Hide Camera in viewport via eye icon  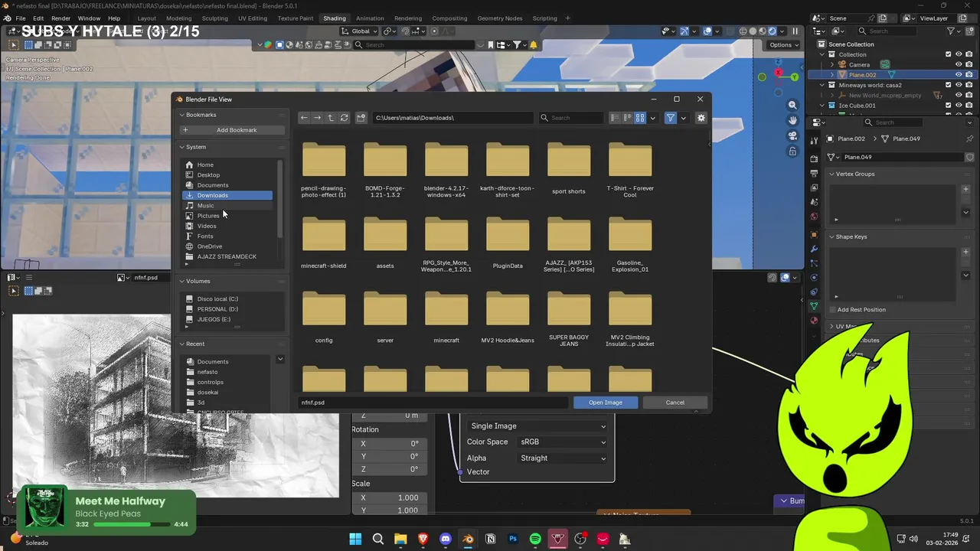[x=959, y=65]
